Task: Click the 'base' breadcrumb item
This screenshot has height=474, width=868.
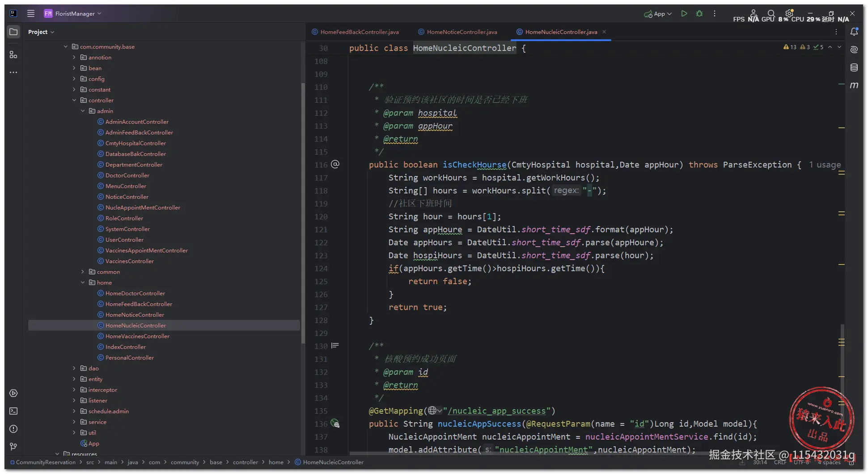Action: pyautogui.click(x=216, y=462)
